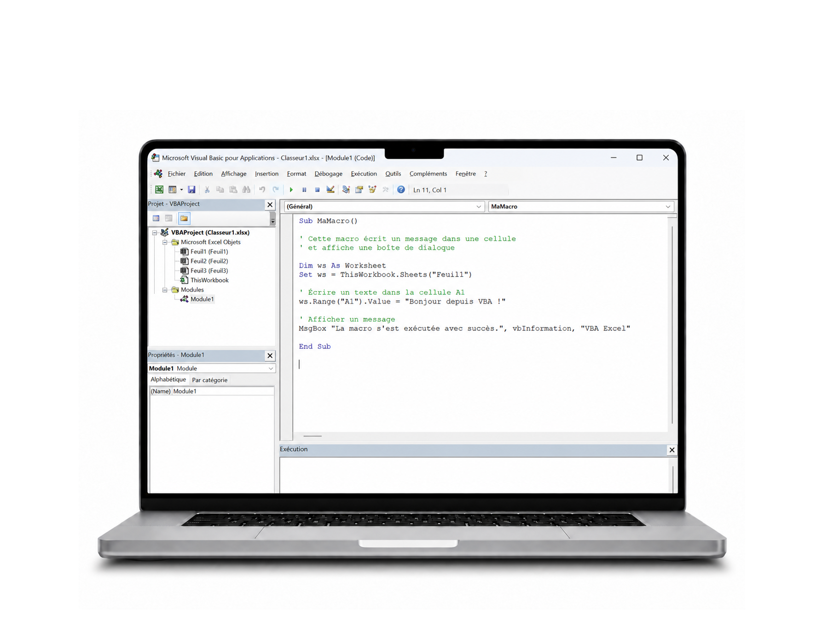Click the Redo arrow icon
This screenshot has height=644, width=828.
(276, 190)
